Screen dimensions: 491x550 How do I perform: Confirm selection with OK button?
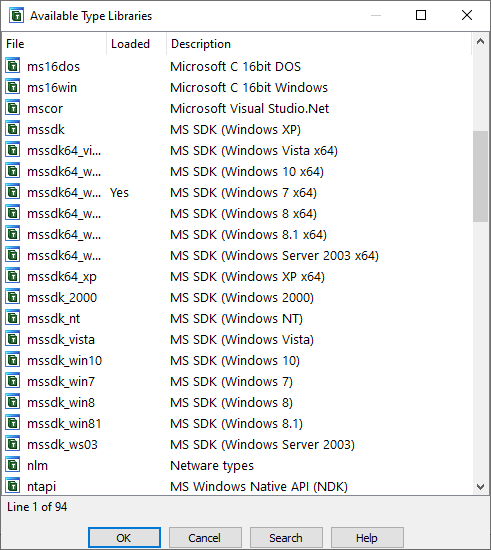click(125, 537)
